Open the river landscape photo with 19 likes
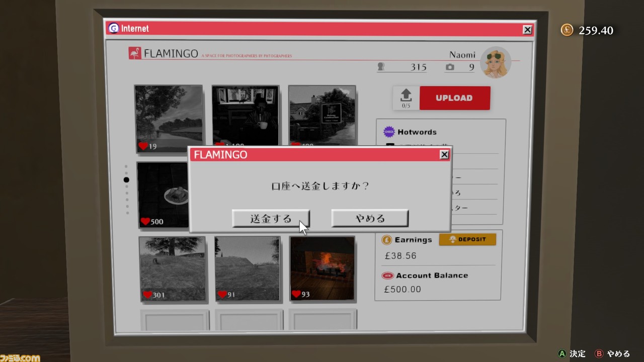 [169, 119]
